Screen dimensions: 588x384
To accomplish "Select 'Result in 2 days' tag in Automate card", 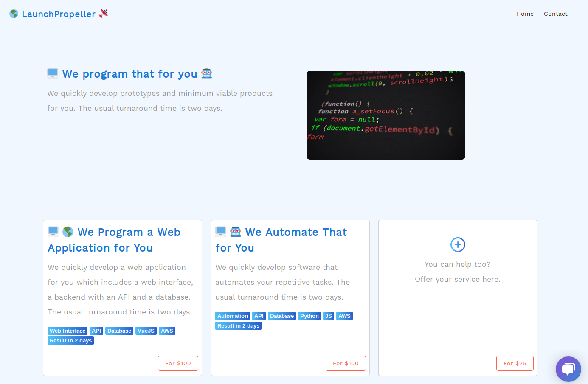I will (x=238, y=326).
